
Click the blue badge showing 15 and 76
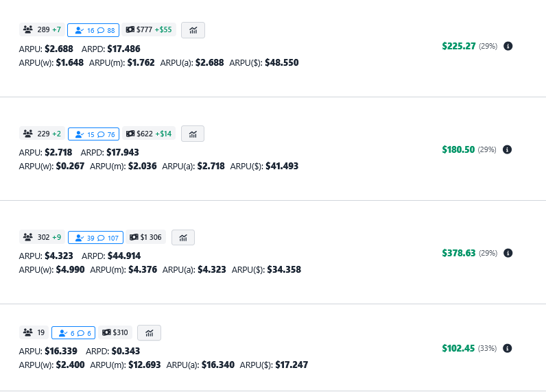(x=93, y=134)
